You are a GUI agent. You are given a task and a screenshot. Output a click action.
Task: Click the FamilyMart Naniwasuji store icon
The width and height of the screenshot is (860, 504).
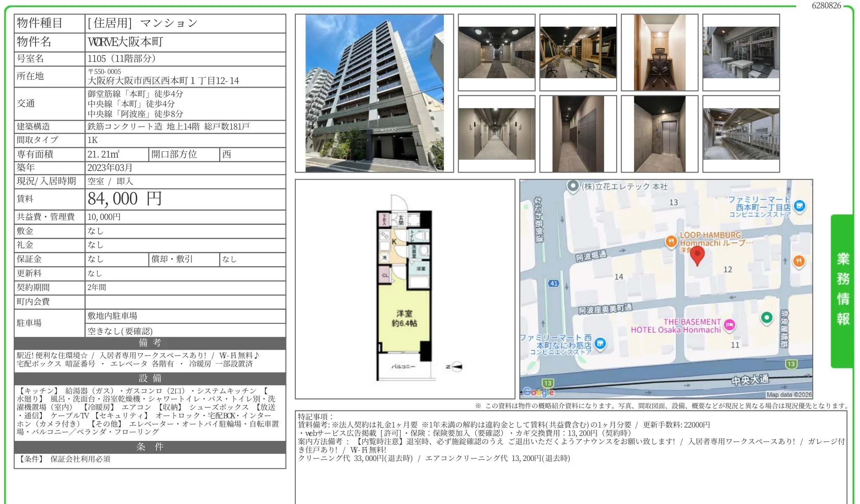point(600,343)
